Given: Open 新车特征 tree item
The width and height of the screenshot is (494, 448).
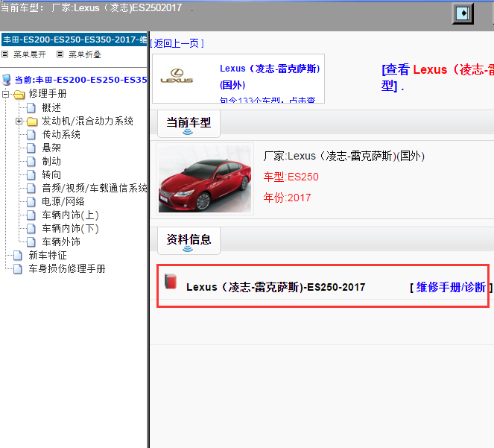Looking at the screenshot, I should pyautogui.click(x=48, y=256).
